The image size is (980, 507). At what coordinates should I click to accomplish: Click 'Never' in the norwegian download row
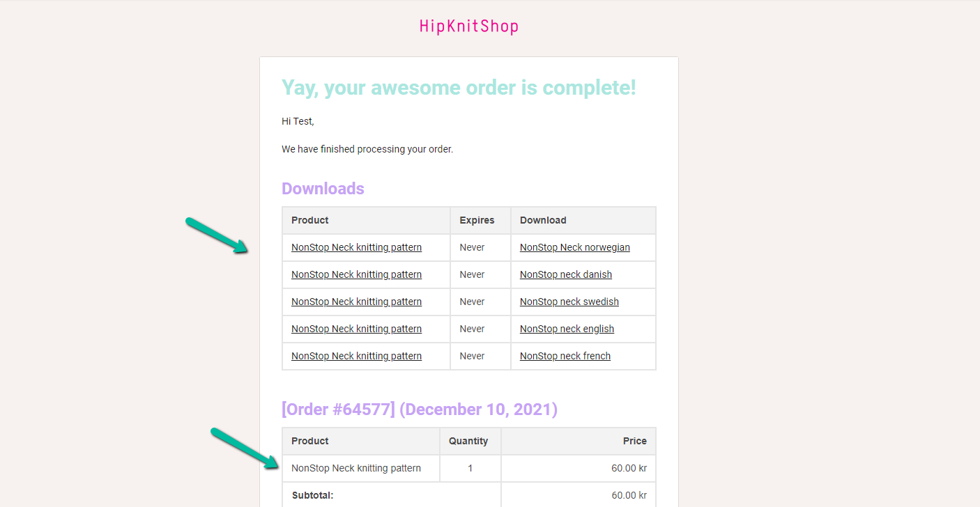coord(472,247)
